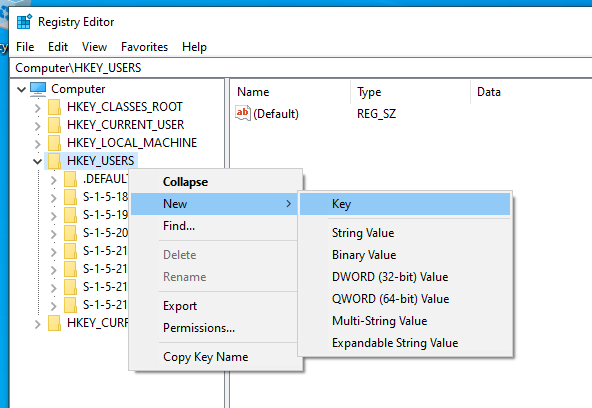This screenshot has width=592, height=408.
Task: Click the address bar path field
Action: (x=301, y=68)
